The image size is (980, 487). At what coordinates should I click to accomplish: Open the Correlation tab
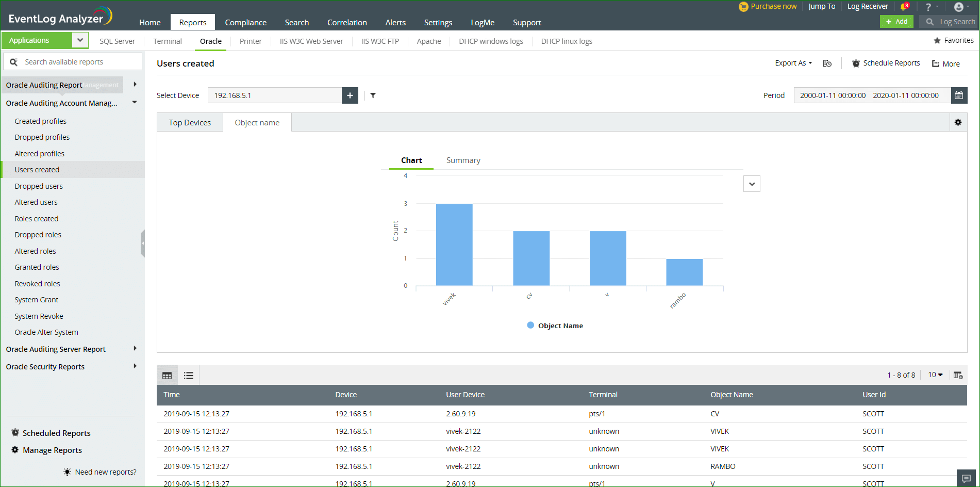point(347,22)
